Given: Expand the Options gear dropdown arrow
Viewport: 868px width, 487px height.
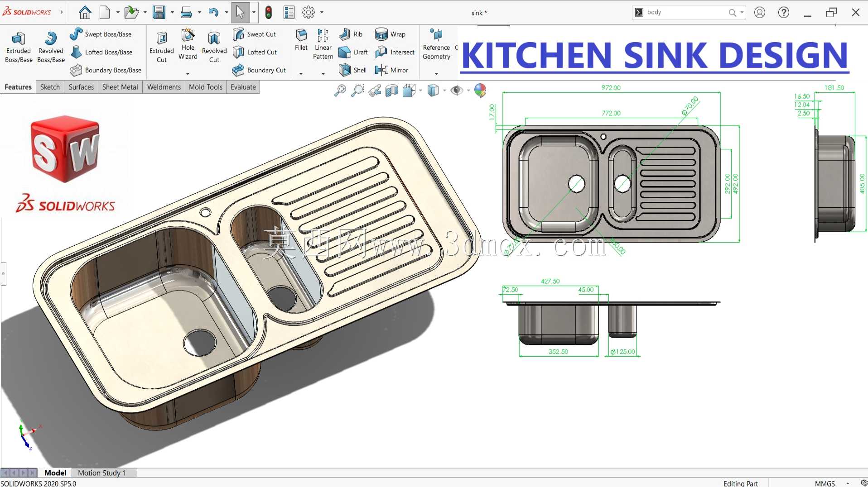Looking at the screenshot, I should tap(322, 12).
